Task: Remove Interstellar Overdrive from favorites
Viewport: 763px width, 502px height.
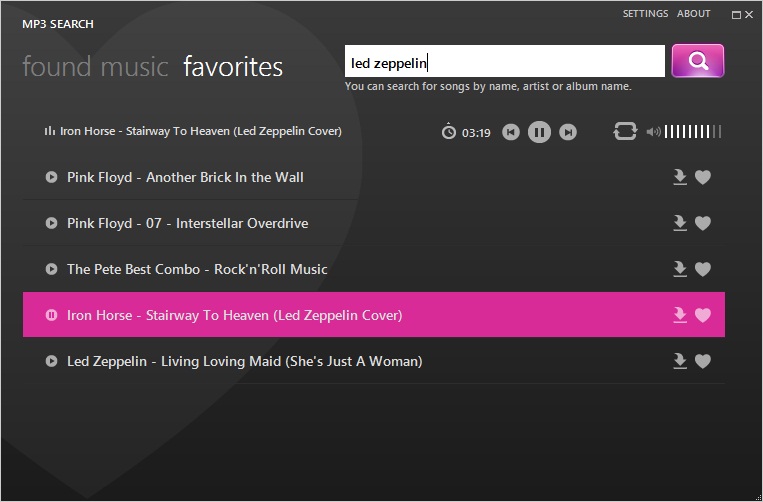Action: (x=703, y=224)
